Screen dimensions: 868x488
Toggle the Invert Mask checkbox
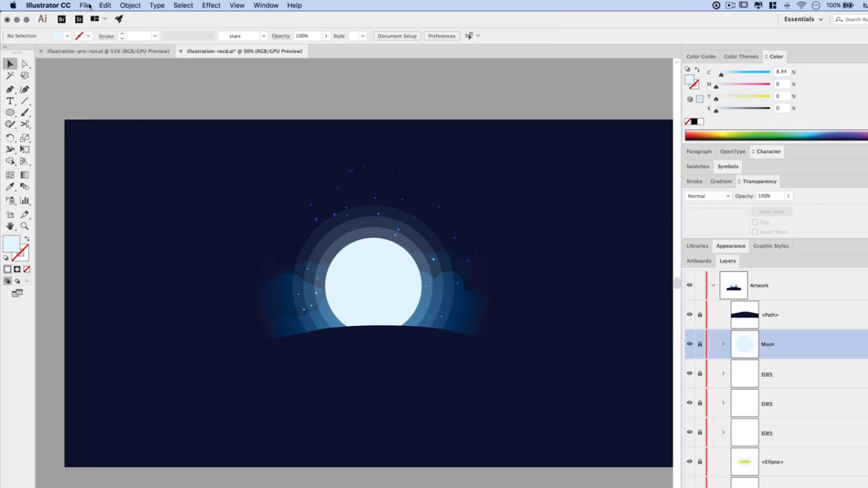click(x=755, y=232)
